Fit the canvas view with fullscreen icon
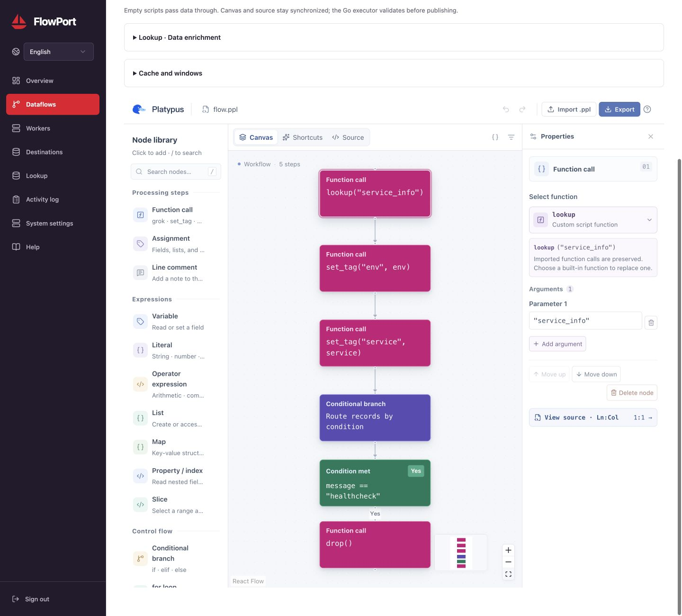Image resolution: width=682 pixels, height=616 pixels. [508, 574]
